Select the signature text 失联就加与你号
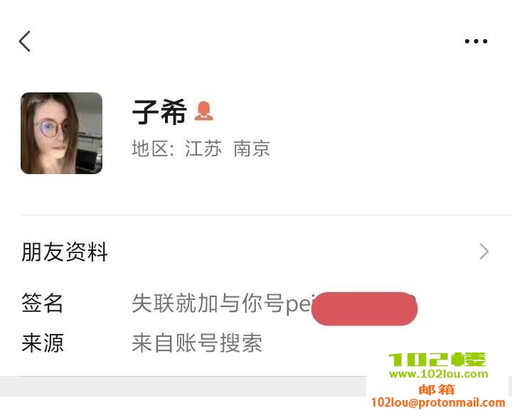This screenshot has width=512, height=420. (x=208, y=303)
